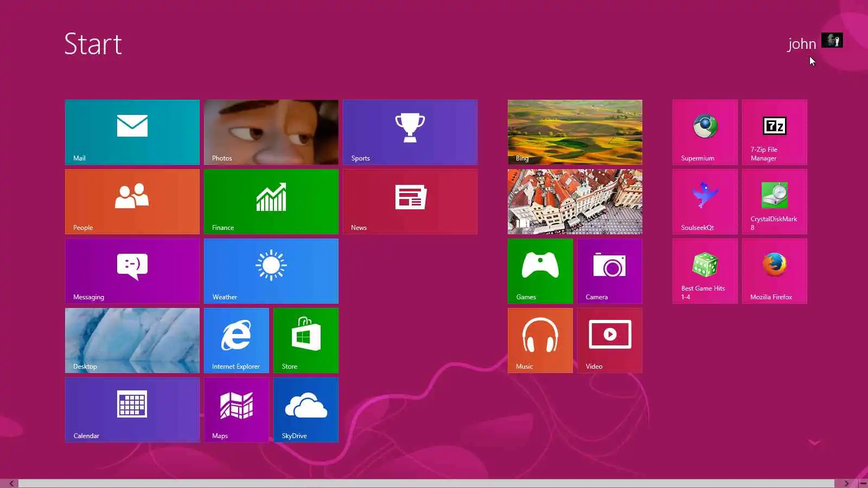Open the Windows Store tile
The image size is (868, 488).
point(306,341)
